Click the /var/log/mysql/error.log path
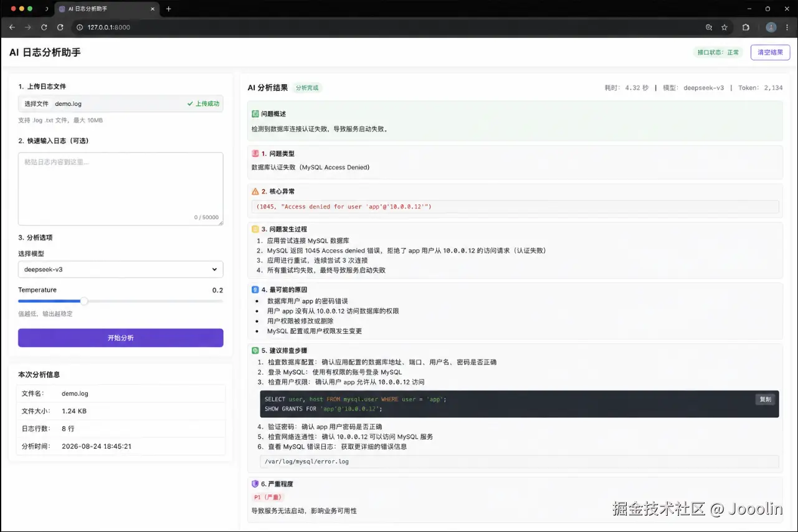 pos(306,462)
